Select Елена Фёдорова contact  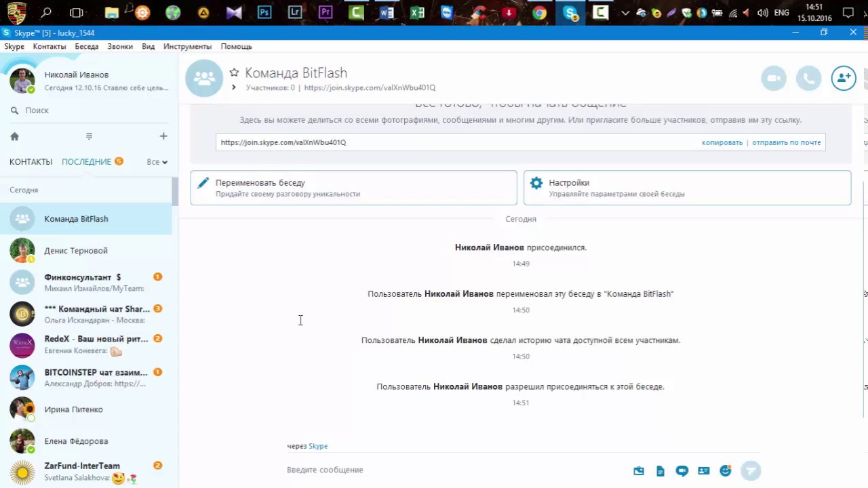click(x=86, y=441)
